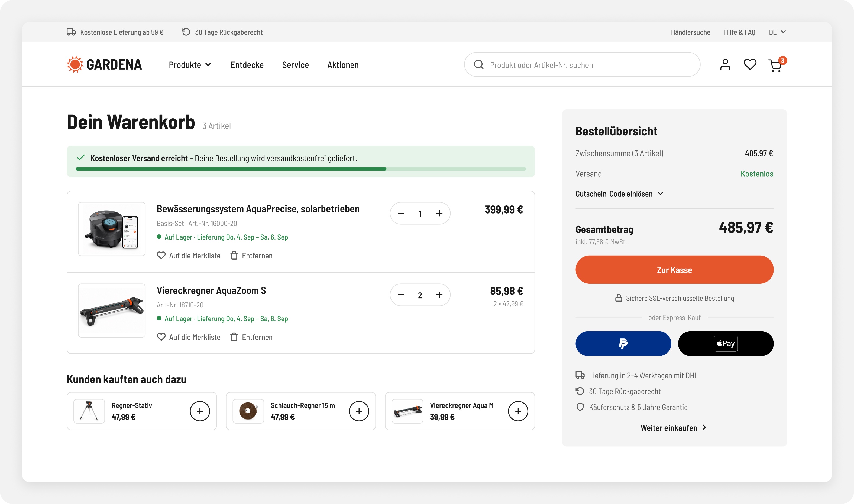Screen dimensions: 854x504
Task: Add Regner-Stativ to cart with plus
Action: [200, 411]
